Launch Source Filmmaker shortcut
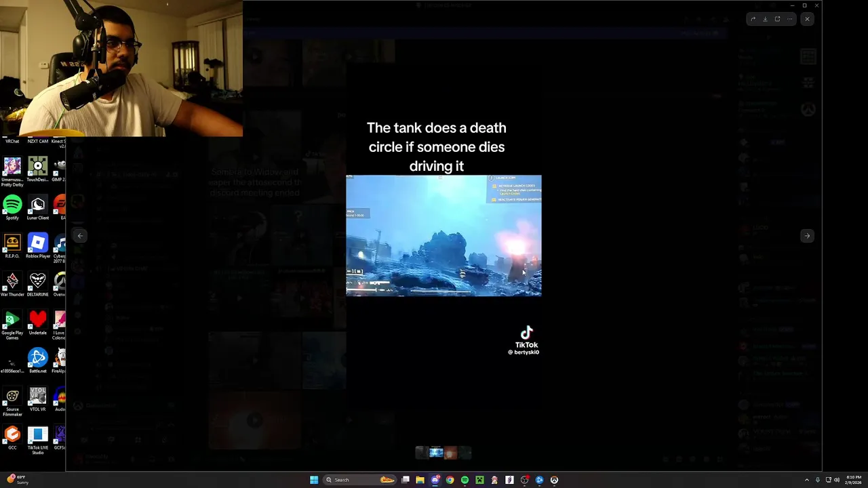The height and width of the screenshot is (488, 868). tap(12, 403)
